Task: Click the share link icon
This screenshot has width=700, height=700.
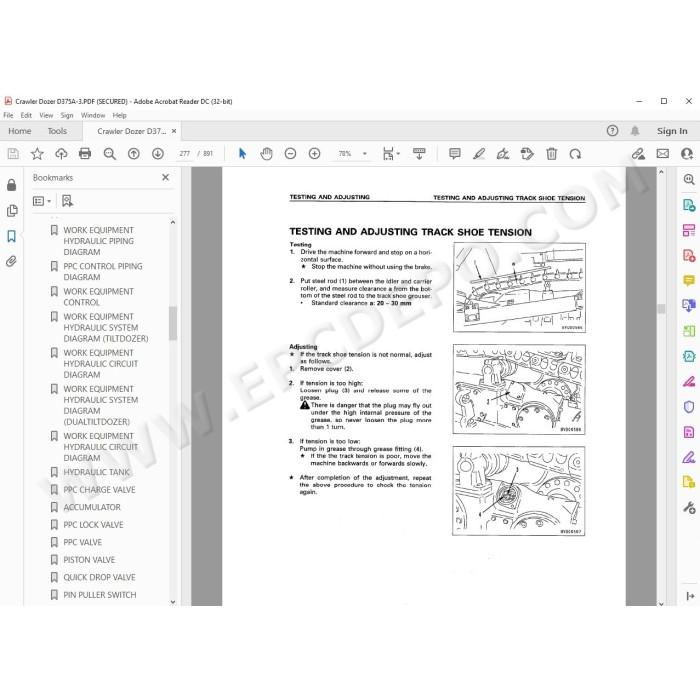Action: [638, 154]
